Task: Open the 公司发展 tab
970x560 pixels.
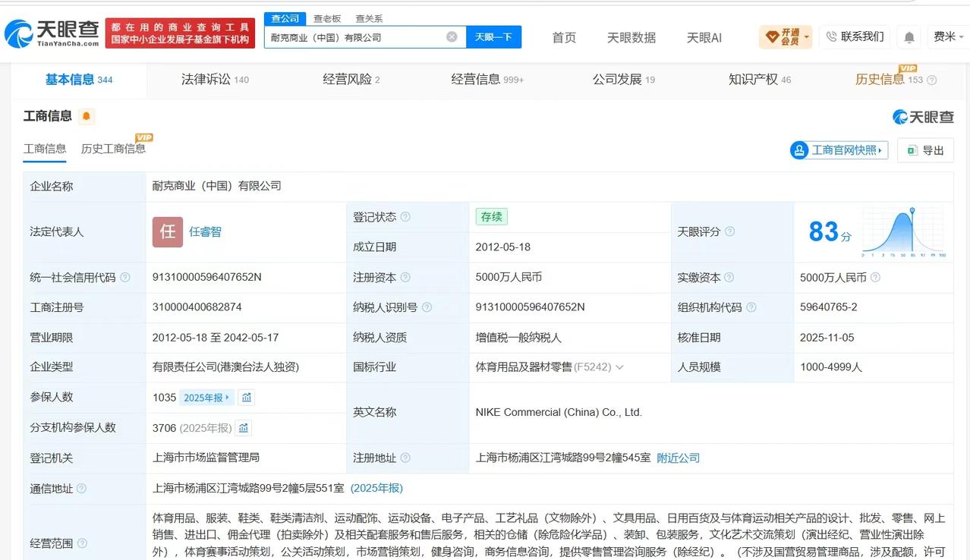Action: point(623,80)
